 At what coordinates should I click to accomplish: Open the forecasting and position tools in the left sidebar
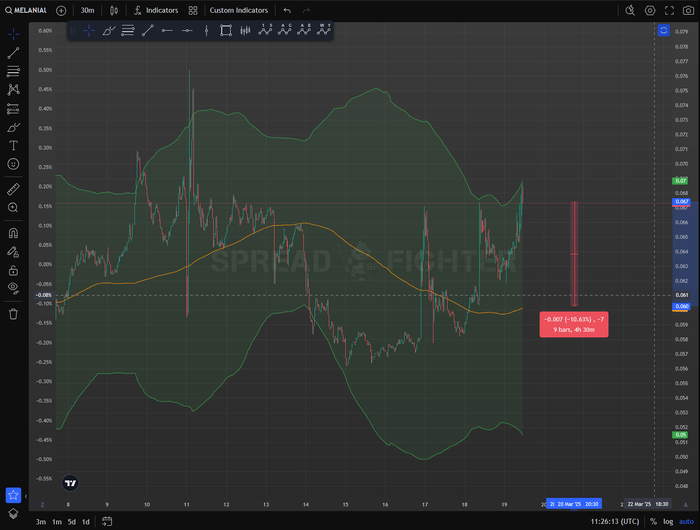[13, 109]
